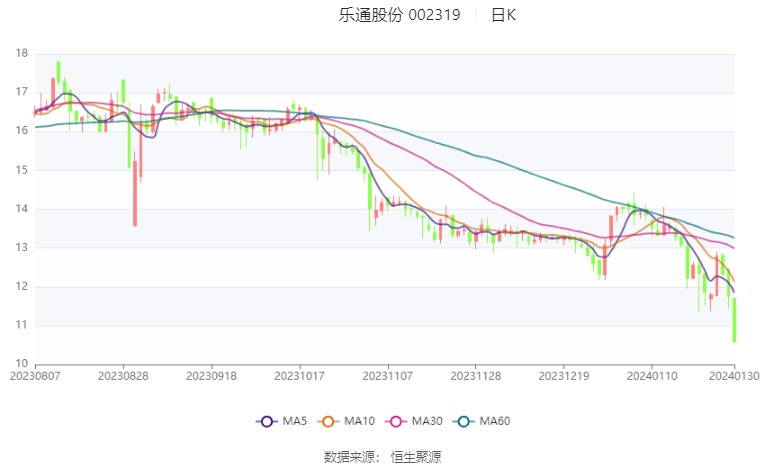Screen dimensions: 765x465
Task: Click the 20231219 date axis label
Action: point(563,378)
